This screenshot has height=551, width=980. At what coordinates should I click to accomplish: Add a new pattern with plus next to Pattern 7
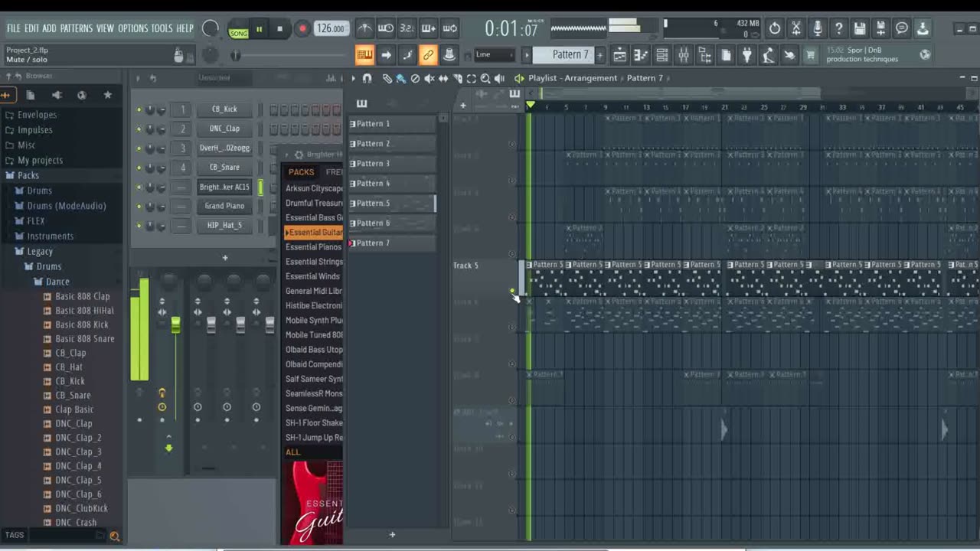pyautogui.click(x=599, y=55)
